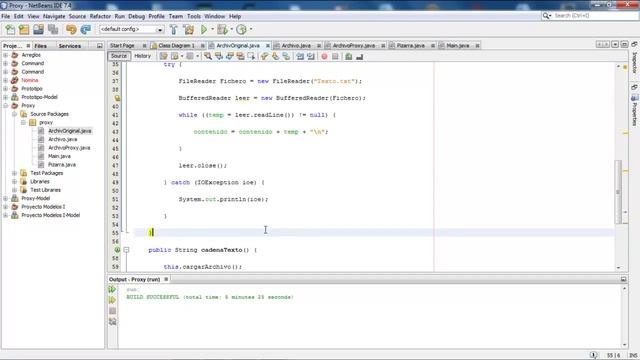Click the INS indicator in status bar
640x360 pixels.
633,356
